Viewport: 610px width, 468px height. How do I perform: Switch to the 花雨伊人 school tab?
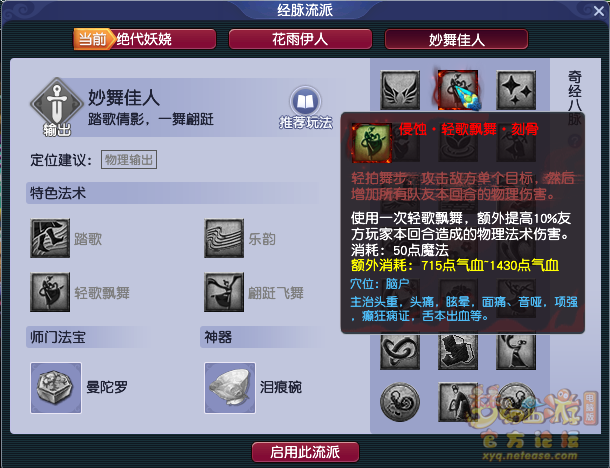[300, 39]
